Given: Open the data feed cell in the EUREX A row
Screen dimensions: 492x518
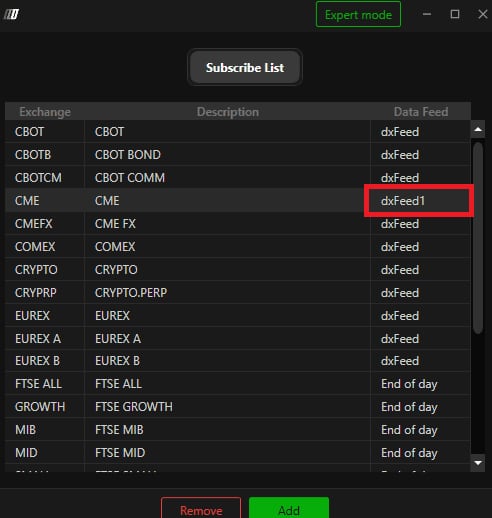Looking at the screenshot, I should (x=421, y=338).
